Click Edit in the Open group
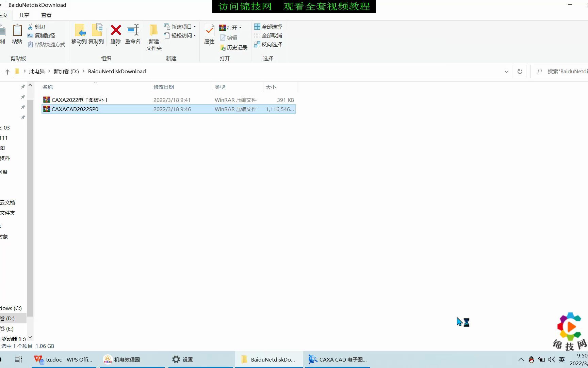 [229, 37]
